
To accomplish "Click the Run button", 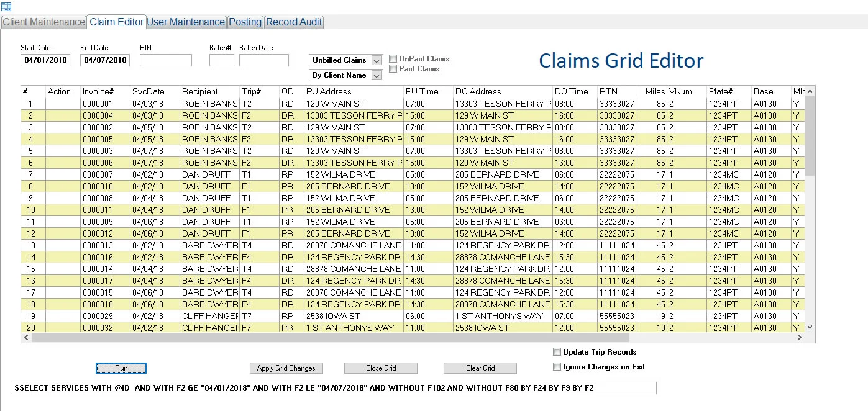I will coord(121,368).
